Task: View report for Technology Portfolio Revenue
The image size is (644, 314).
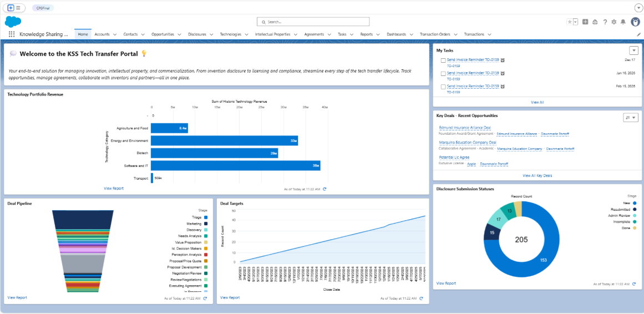Action: coord(114,188)
